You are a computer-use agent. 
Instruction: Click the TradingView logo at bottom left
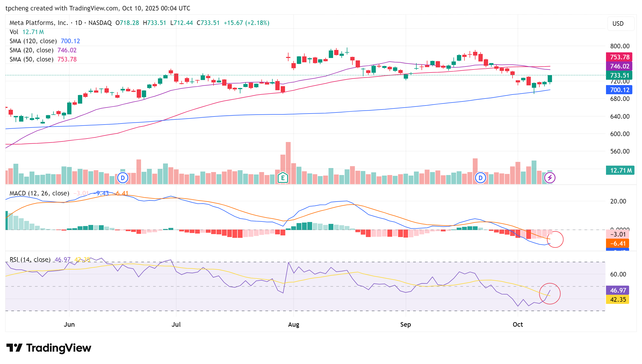[x=49, y=348]
